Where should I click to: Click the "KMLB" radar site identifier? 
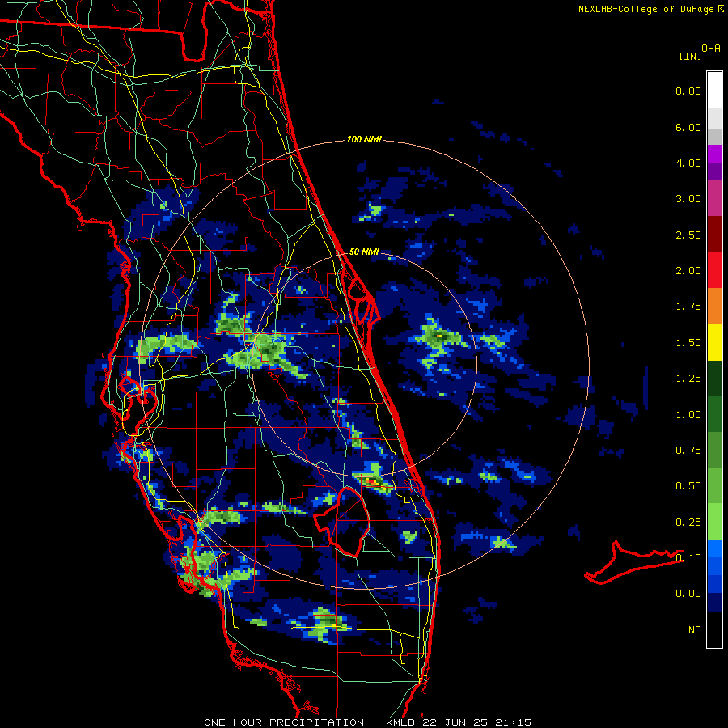[x=401, y=722]
